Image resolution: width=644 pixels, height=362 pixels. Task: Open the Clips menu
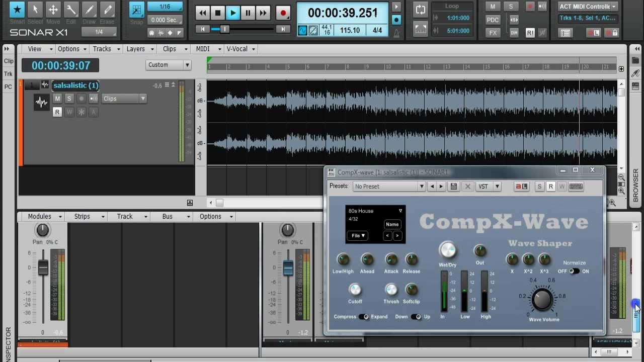(x=174, y=49)
